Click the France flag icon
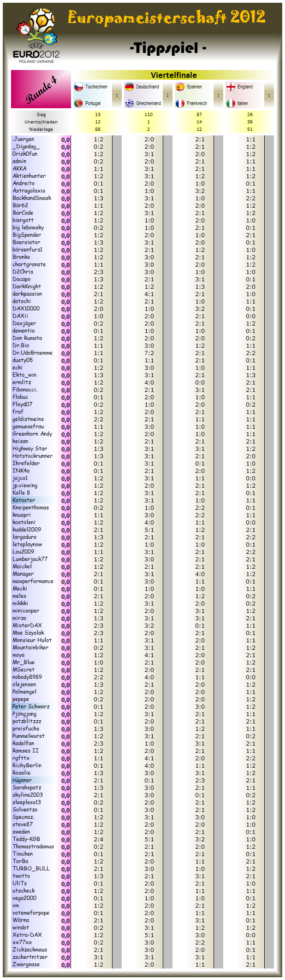 pos(180,104)
